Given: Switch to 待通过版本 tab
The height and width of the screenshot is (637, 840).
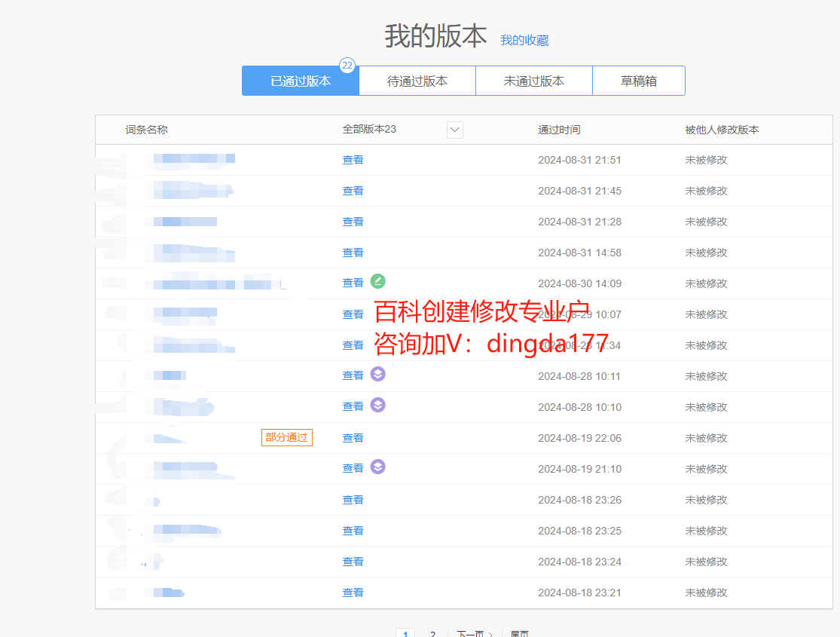Looking at the screenshot, I should click(x=417, y=81).
